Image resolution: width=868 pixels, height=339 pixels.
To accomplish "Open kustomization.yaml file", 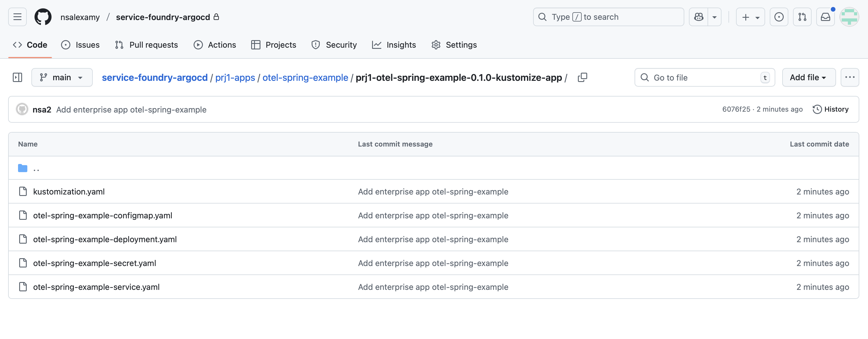I will click(69, 191).
